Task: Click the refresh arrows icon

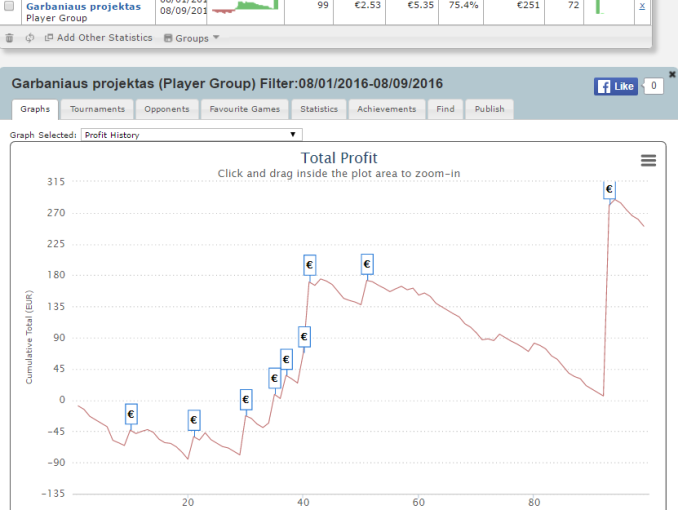Action: (x=30, y=38)
